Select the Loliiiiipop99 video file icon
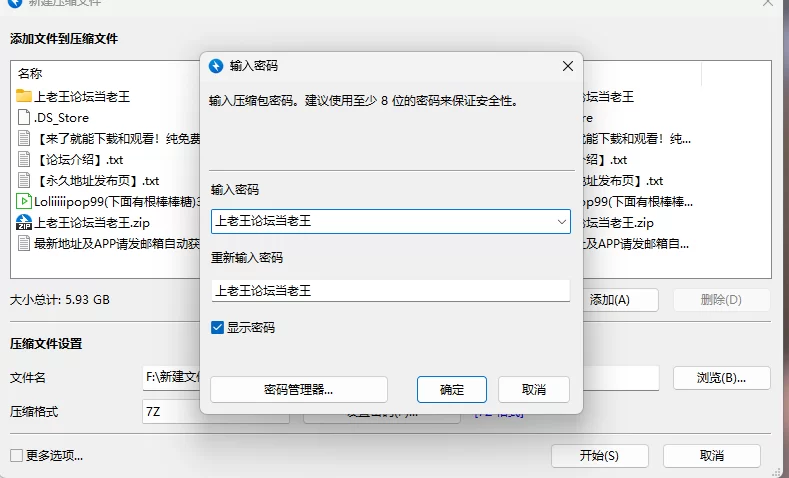789x478 pixels. point(24,201)
